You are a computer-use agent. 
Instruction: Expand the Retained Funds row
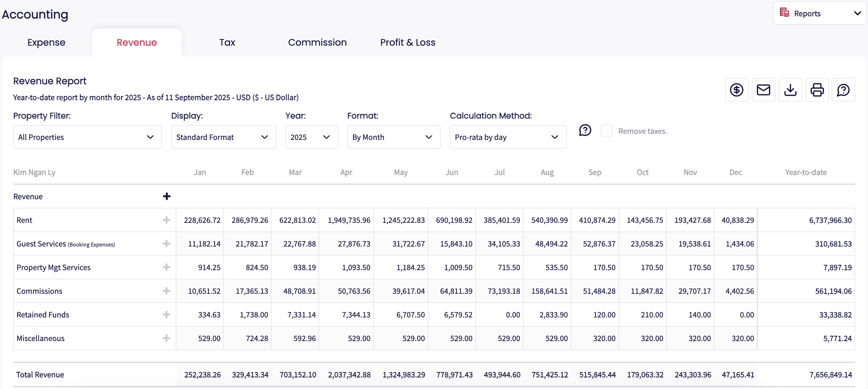[x=166, y=315]
